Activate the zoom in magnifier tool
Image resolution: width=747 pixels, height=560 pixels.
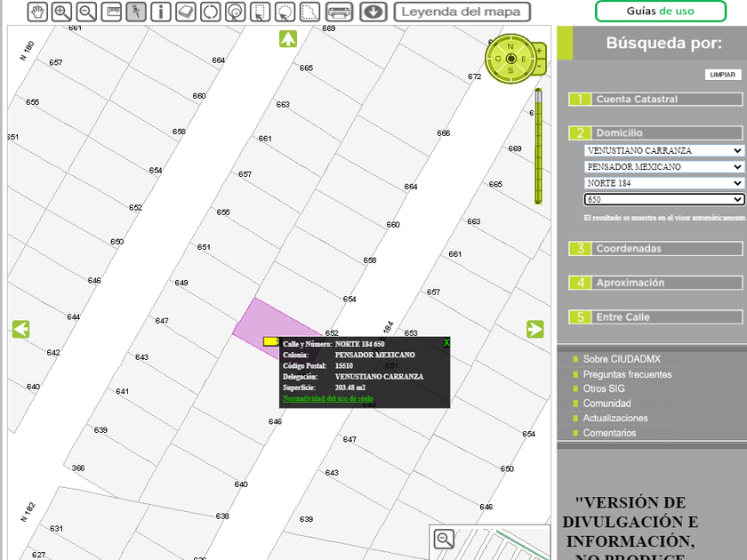point(61,12)
